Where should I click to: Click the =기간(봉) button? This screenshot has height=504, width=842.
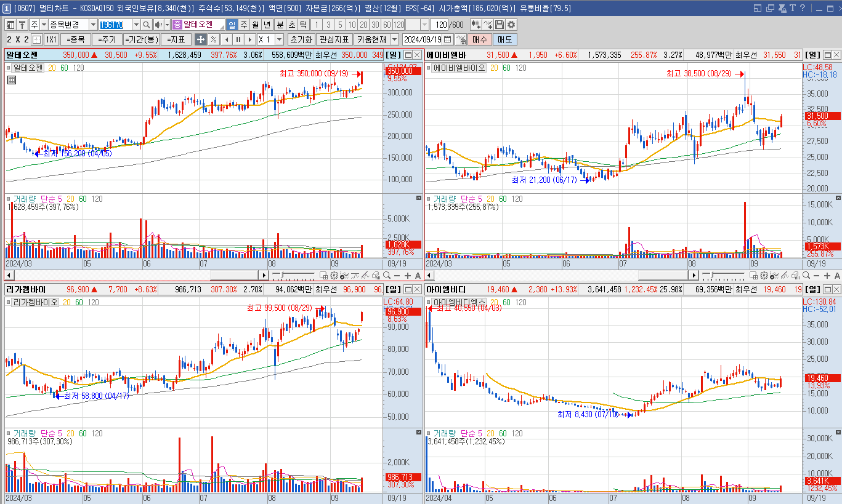click(142, 39)
